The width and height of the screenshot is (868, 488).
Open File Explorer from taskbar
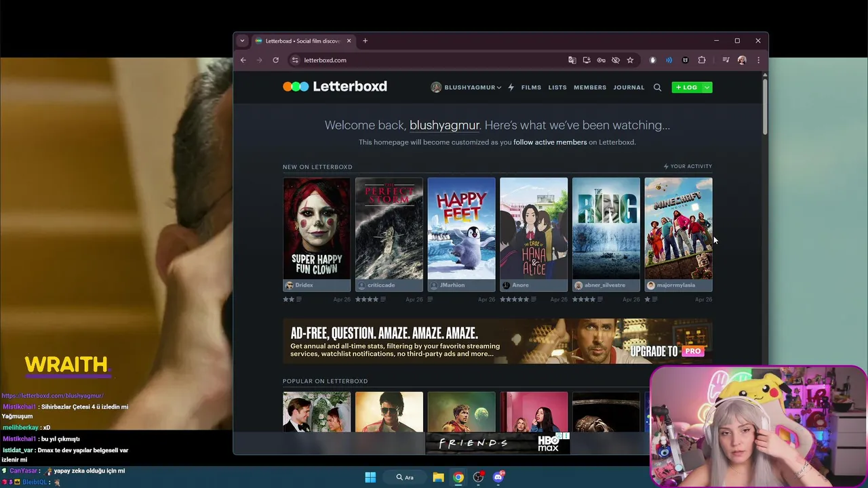pyautogui.click(x=438, y=477)
